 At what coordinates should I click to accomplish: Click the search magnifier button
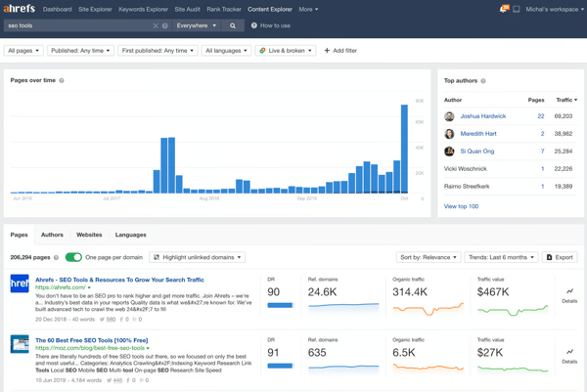click(x=233, y=26)
